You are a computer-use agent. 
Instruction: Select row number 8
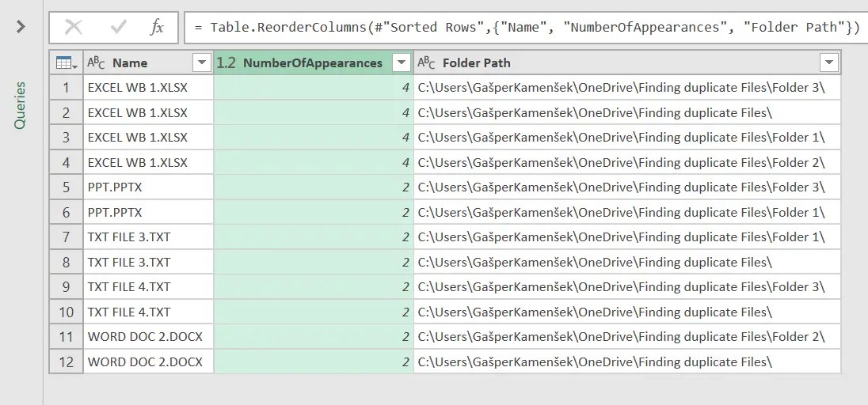[x=67, y=262]
